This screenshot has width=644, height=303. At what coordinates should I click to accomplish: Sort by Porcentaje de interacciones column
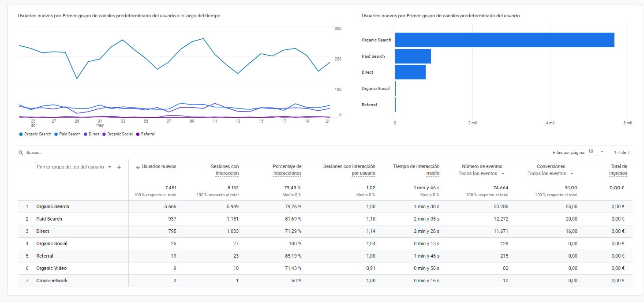(287, 170)
